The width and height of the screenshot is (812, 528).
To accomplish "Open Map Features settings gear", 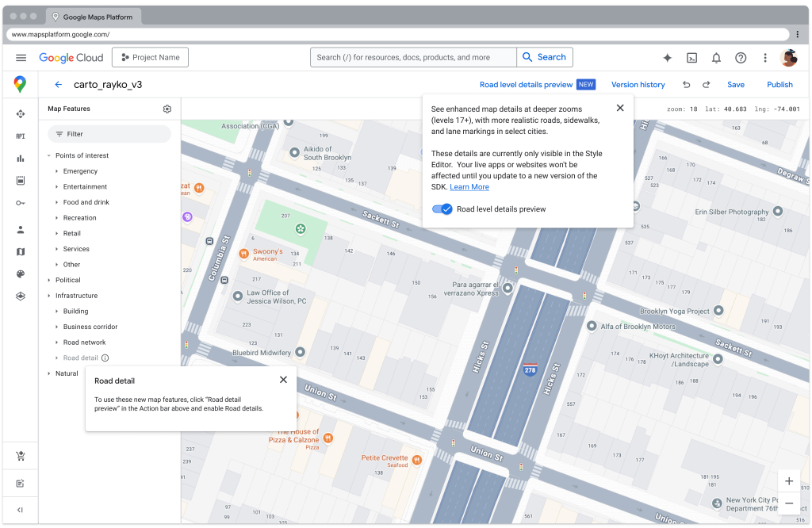I will (x=167, y=109).
